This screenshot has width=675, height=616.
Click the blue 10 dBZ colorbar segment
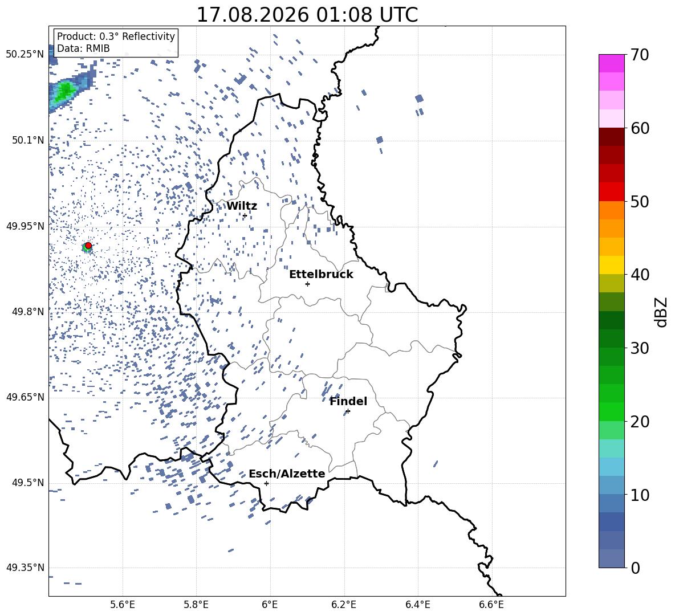611,486
